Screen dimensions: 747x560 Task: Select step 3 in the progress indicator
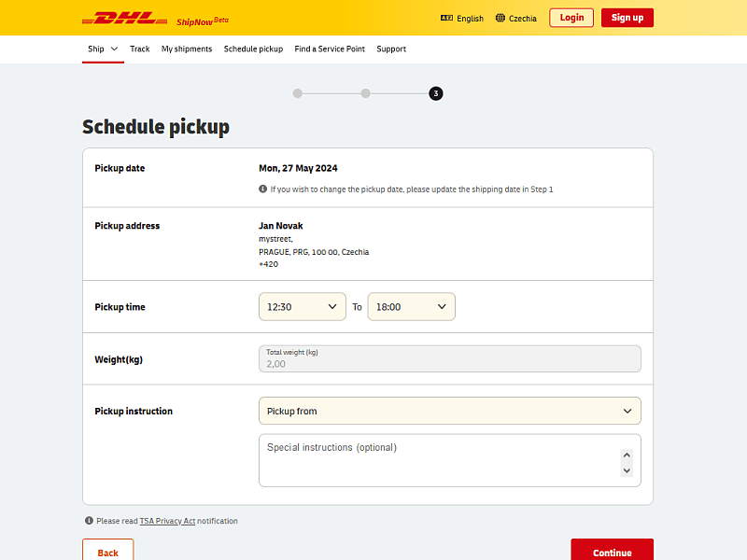pos(435,93)
